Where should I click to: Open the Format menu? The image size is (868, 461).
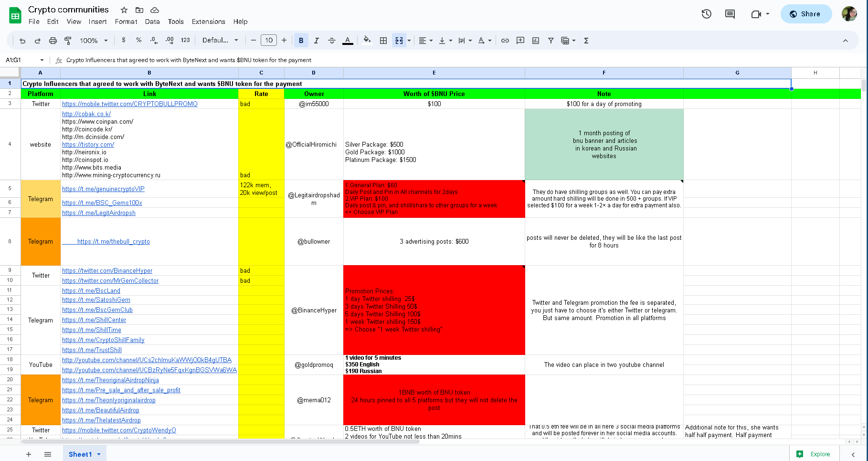click(126, 21)
